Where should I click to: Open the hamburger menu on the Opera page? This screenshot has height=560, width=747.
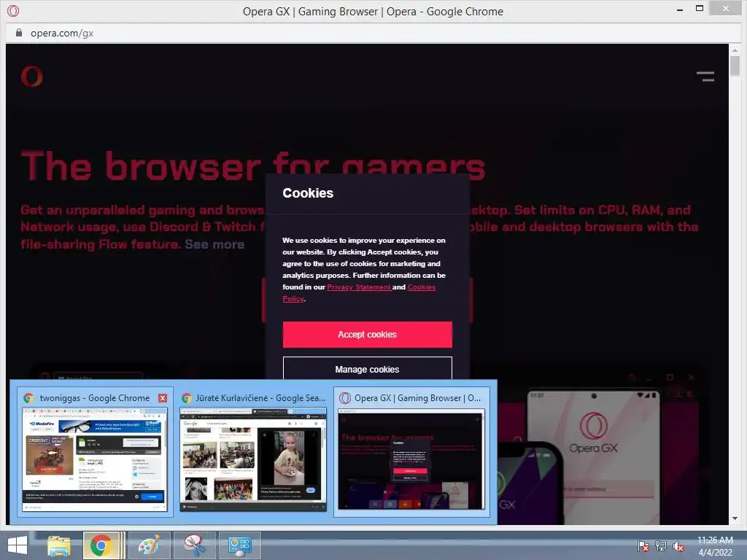(x=705, y=77)
